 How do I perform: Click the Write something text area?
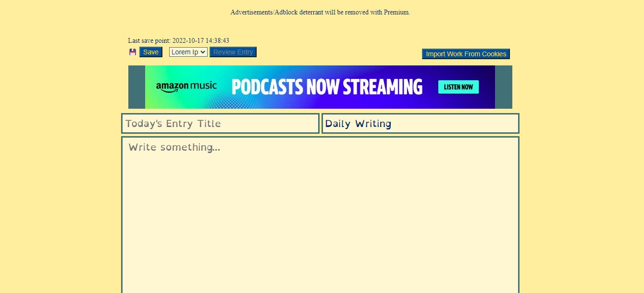click(320, 215)
